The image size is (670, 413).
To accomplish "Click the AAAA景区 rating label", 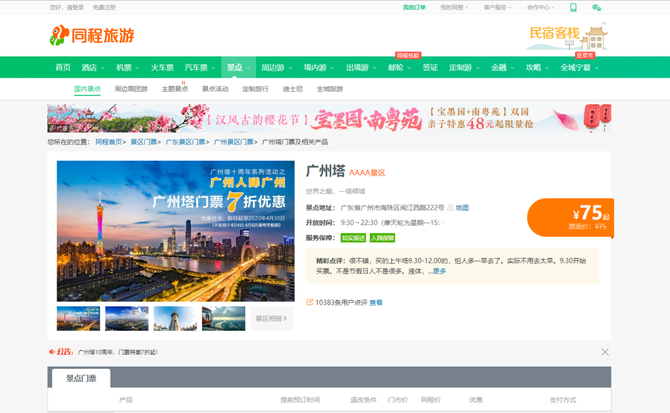I will pyautogui.click(x=367, y=173).
